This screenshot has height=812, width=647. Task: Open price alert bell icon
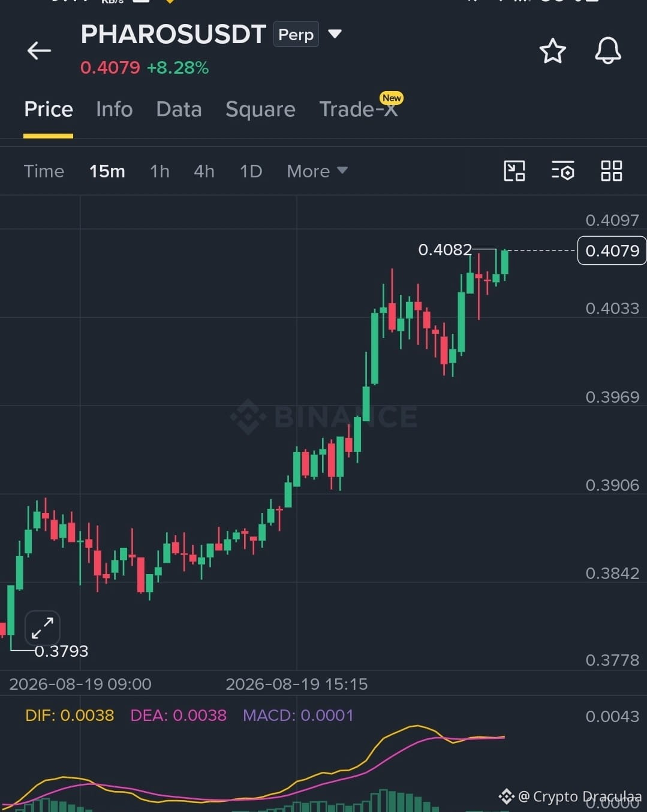[607, 50]
